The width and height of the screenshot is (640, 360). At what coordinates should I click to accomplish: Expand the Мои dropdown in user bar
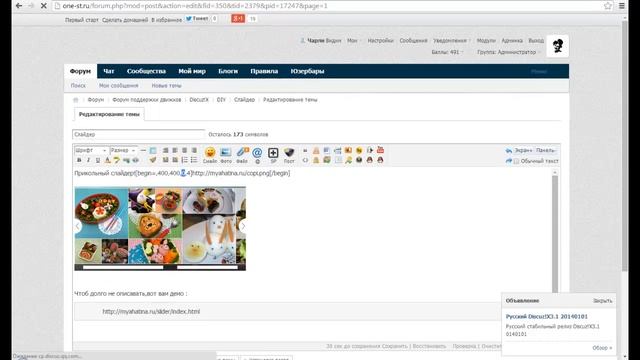point(353,40)
